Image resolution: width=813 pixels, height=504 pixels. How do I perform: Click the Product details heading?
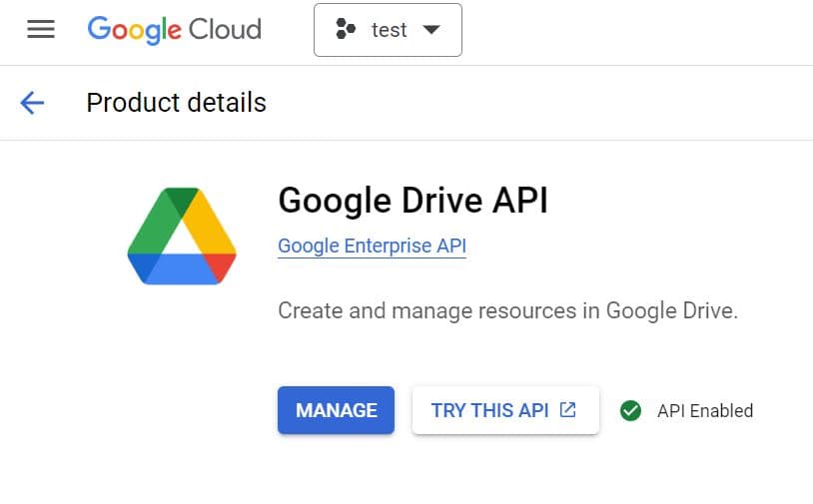pyautogui.click(x=177, y=103)
